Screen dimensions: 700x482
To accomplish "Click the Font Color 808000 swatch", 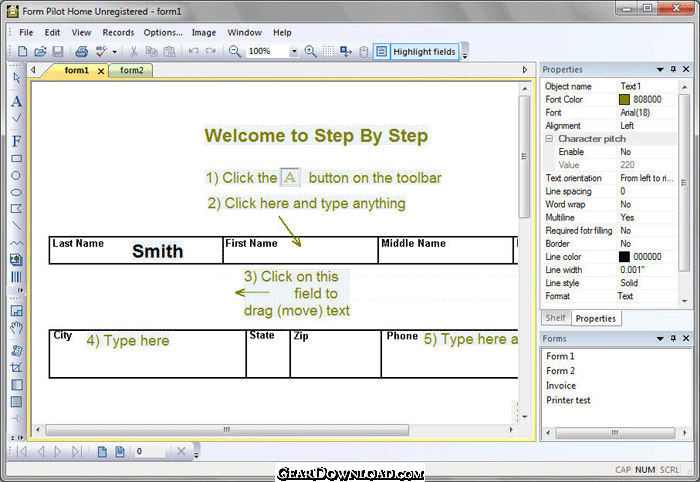I will click(624, 100).
